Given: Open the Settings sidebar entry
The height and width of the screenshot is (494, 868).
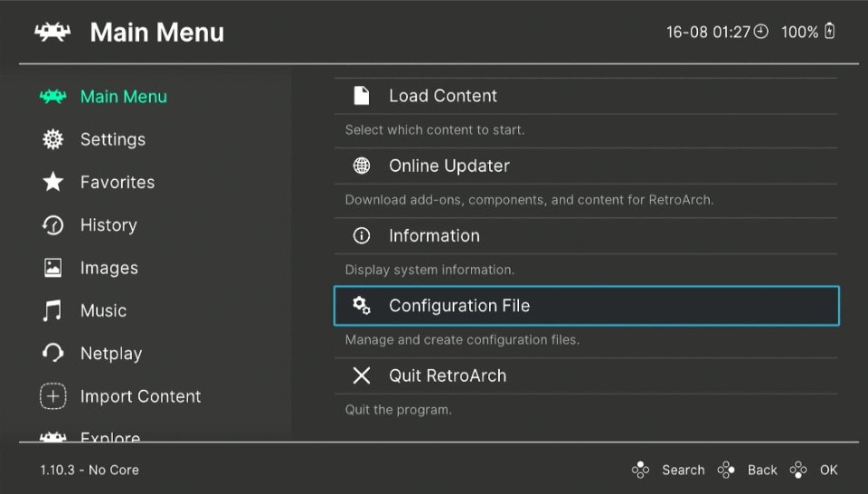Looking at the screenshot, I should click(x=113, y=139).
